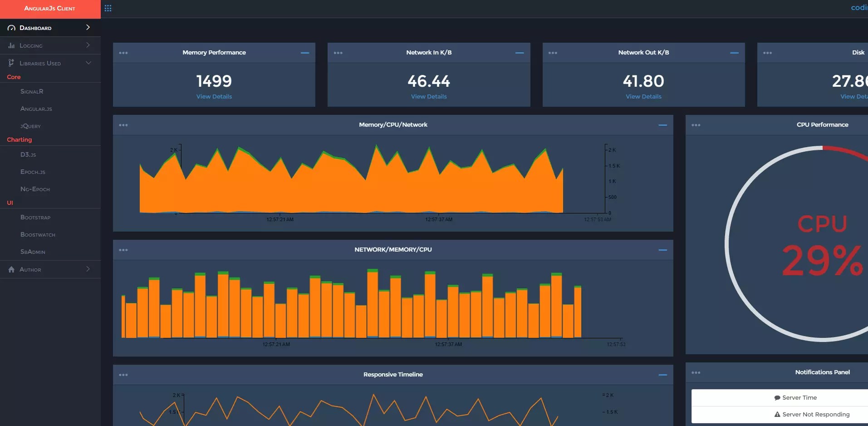868x426 pixels.
Task: Collapse the Libraries Used section chevron
Action: (89, 63)
